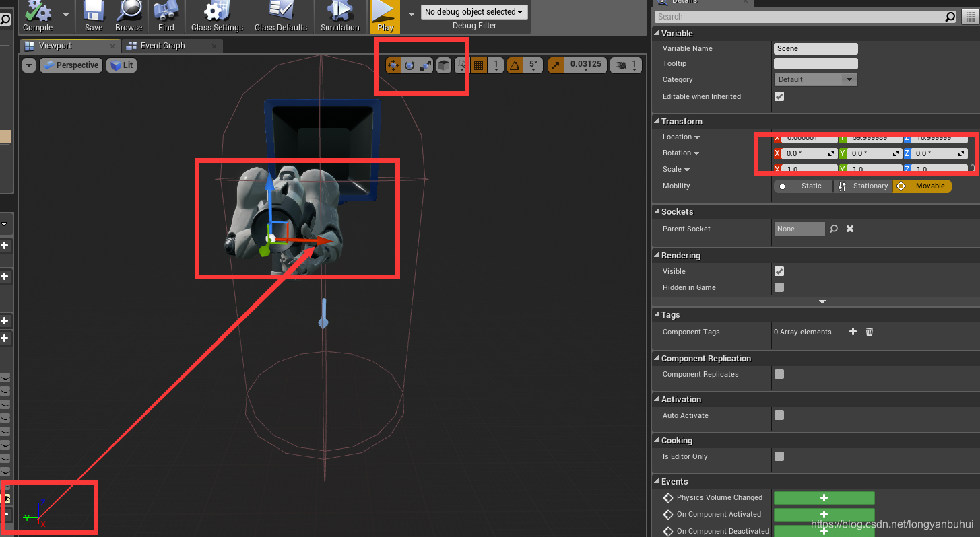Open Browse to locate the asset

click(x=128, y=16)
